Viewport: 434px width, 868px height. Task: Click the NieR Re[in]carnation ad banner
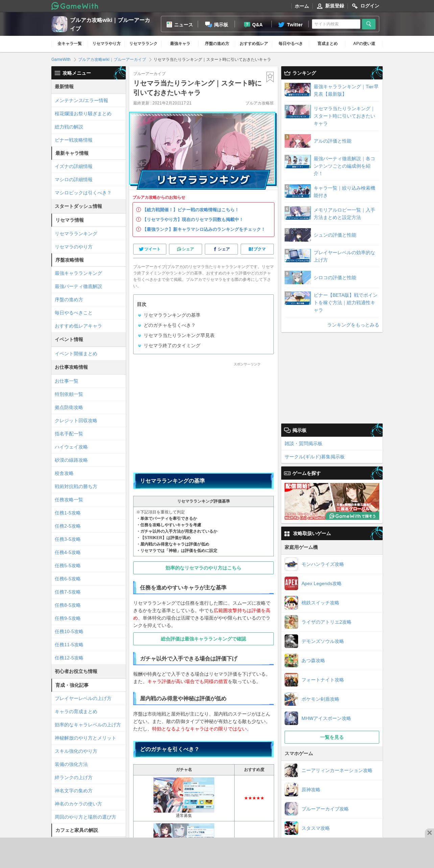click(332, 502)
